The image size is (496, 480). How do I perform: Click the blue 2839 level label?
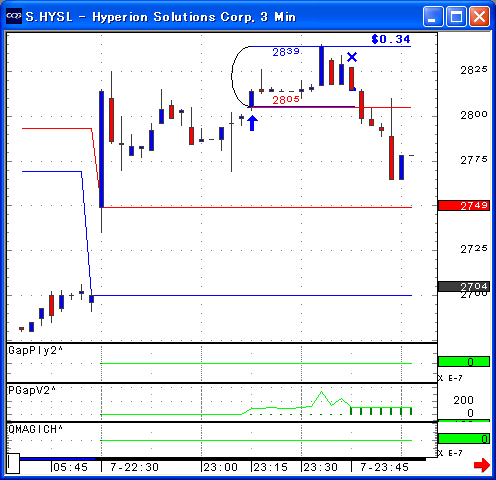(x=286, y=52)
